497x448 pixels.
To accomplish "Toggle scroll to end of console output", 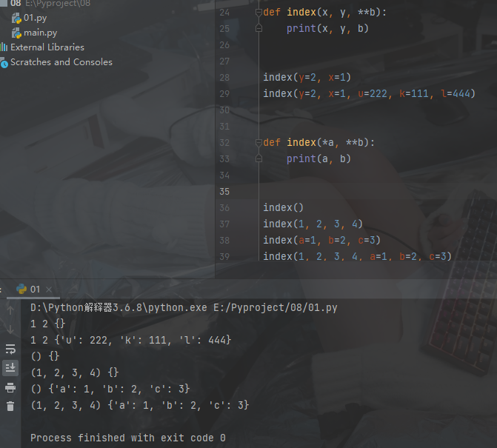I will (x=10, y=368).
